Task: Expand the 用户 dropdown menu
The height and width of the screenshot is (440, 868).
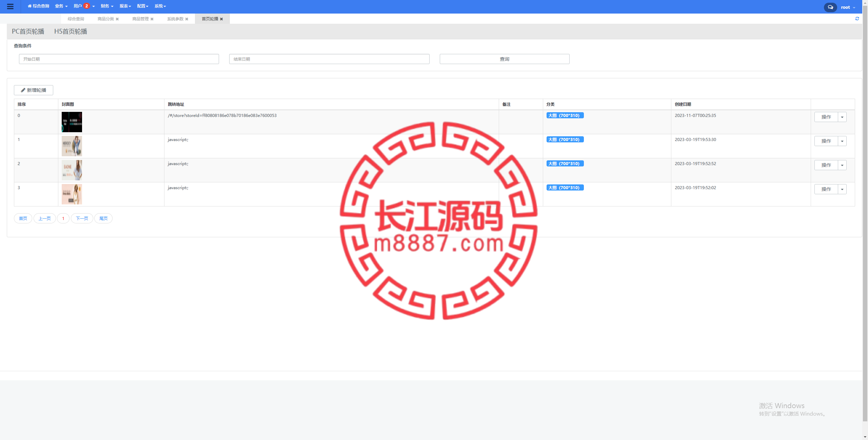Action: tap(84, 6)
